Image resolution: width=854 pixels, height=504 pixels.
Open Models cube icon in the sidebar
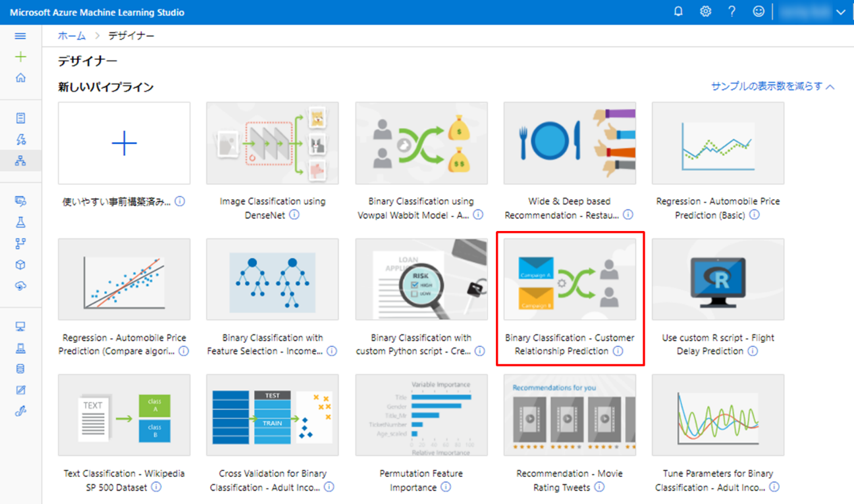(20, 265)
